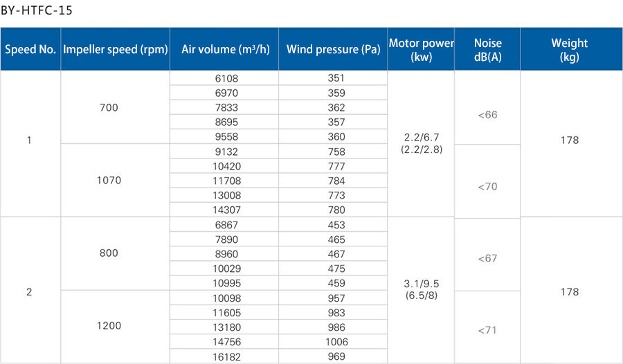
Task: Click the Motor power (kw) header
Action: 421,49
